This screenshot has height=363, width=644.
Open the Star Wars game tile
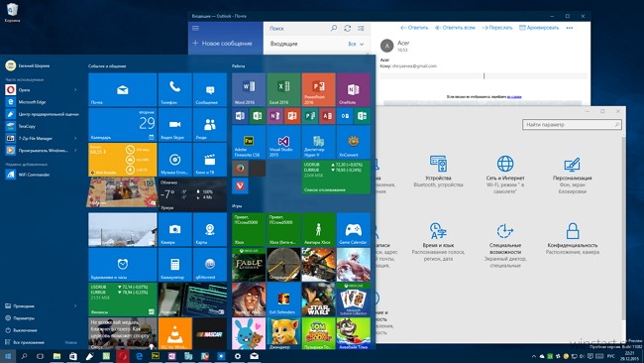pos(318,300)
